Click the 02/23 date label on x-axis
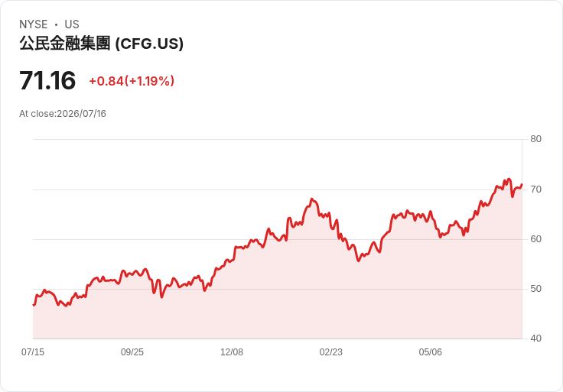 click(x=331, y=352)
